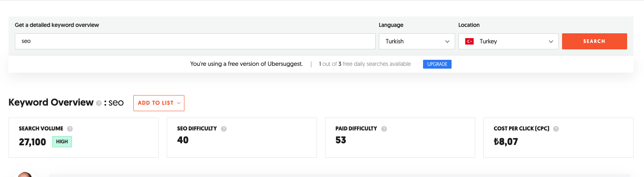Click the Paid Difficulty help icon
The image size is (644, 177).
(x=384, y=129)
